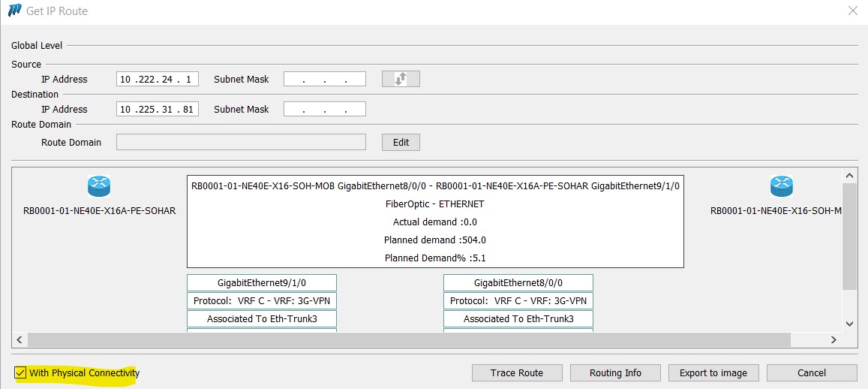This screenshot has width=868, height=389.
Task: Click the horizontal scrollbar right arrow
Action: 833,340
